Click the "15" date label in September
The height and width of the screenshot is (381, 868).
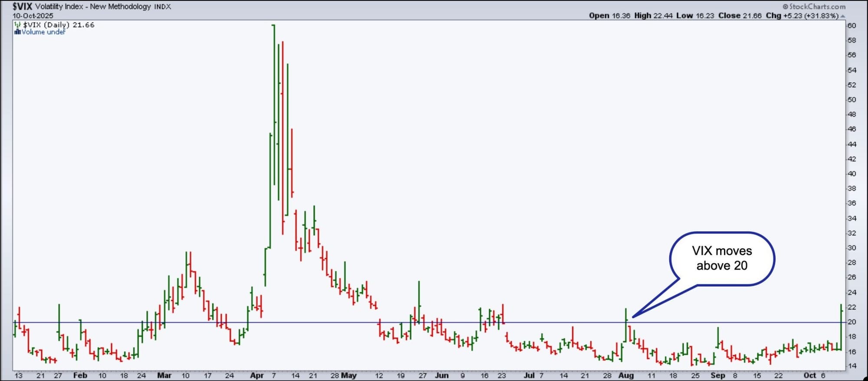757,376
